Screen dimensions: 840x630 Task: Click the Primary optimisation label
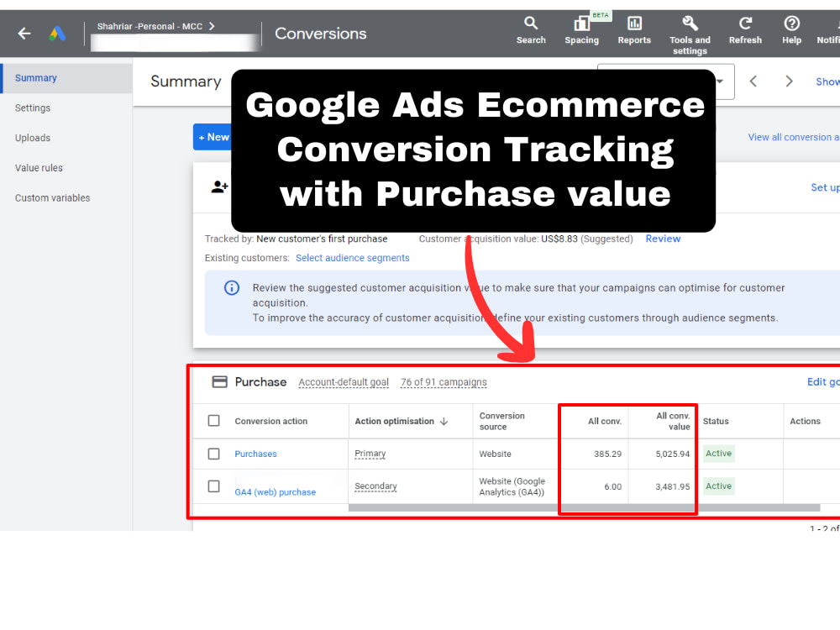(370, 454)
